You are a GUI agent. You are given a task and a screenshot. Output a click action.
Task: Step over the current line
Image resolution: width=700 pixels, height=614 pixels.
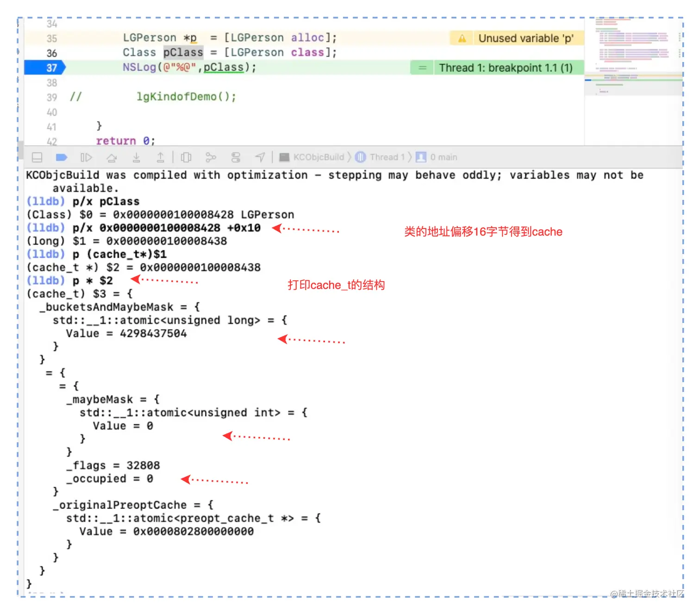(112, 158)
